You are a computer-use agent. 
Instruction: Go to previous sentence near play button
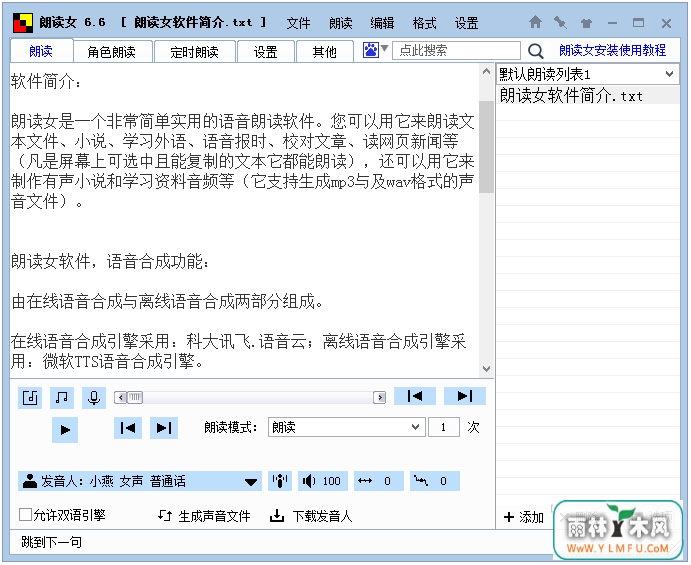point(128,428)
